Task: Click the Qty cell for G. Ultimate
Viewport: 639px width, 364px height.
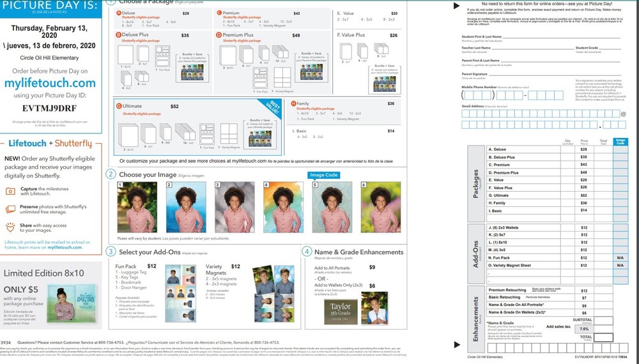Action: (x=567, y=195)
